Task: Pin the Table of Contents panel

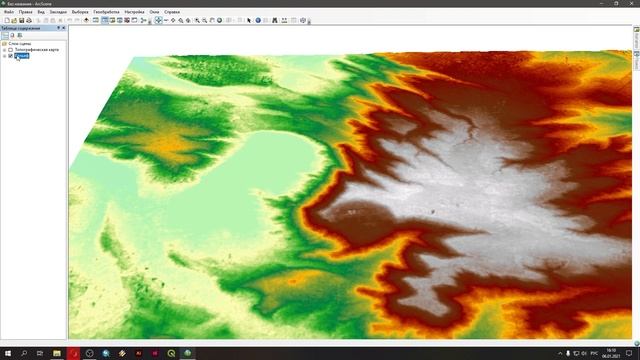Action: pyautogui.click(x=58, y=28)
